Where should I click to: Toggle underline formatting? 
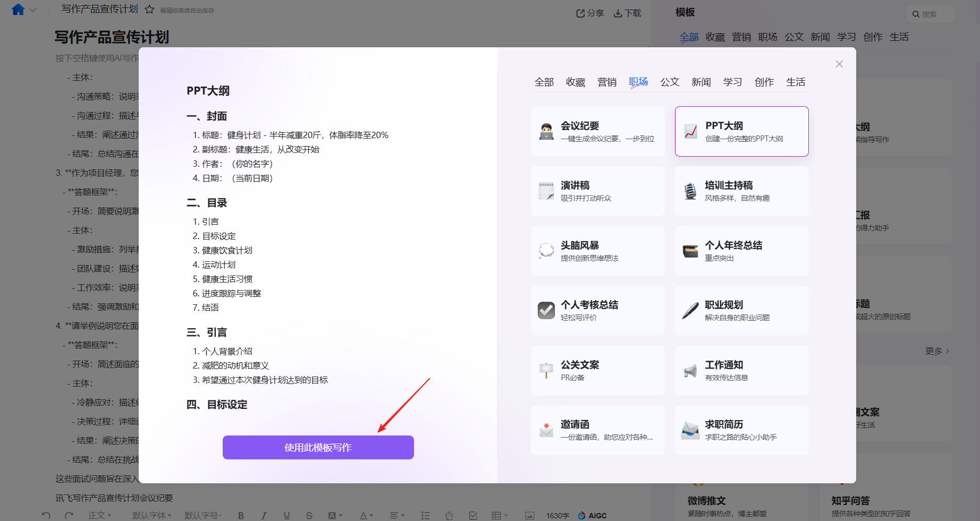pos(287,515)
